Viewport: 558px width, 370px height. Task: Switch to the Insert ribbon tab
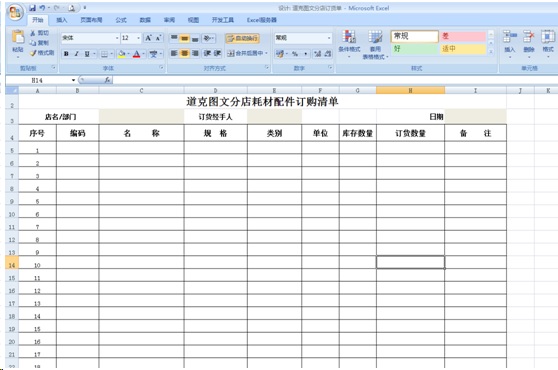click(62, 20)
